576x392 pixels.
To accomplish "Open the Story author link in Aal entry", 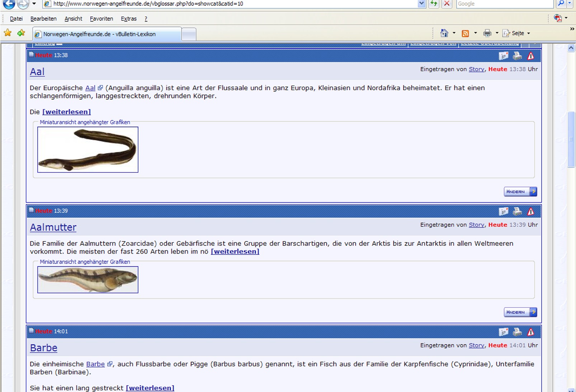I will [x=476, y=69].
